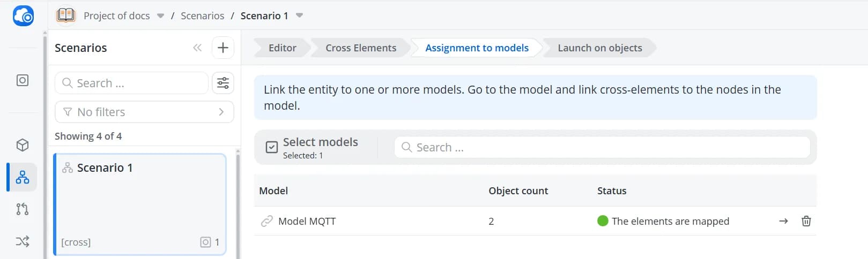This screenshot has height=259, width=868.
Task: Add a new scenario with plus button
Action: (x=223, y=48)
